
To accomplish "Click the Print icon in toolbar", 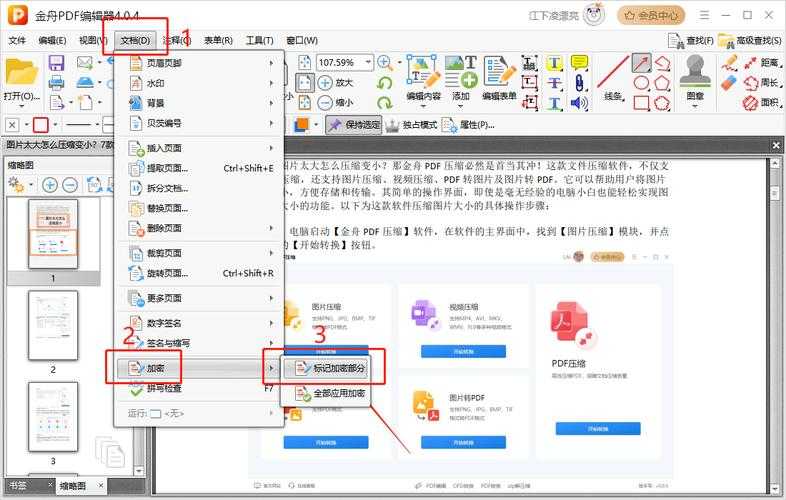I will (56, 82).
